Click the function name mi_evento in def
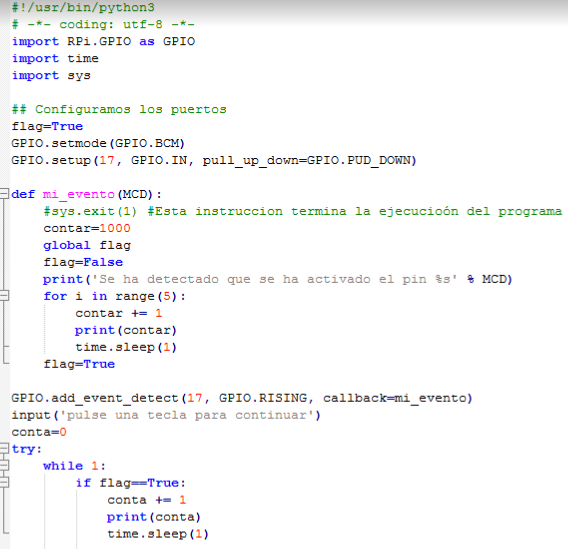The width and height of the screenshot is (568, 549). click(x=79, y=194)
